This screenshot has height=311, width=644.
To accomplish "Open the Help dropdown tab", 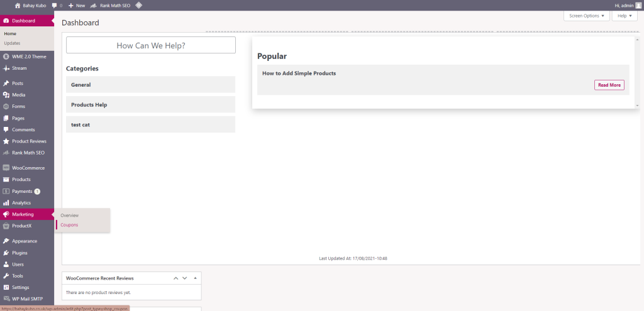I will click(x=623, y=16).
